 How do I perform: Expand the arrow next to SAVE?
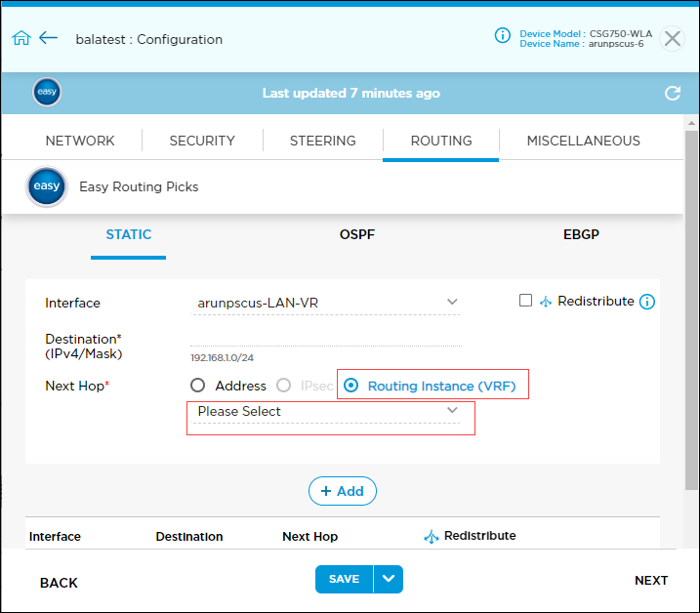coord(389,579)
